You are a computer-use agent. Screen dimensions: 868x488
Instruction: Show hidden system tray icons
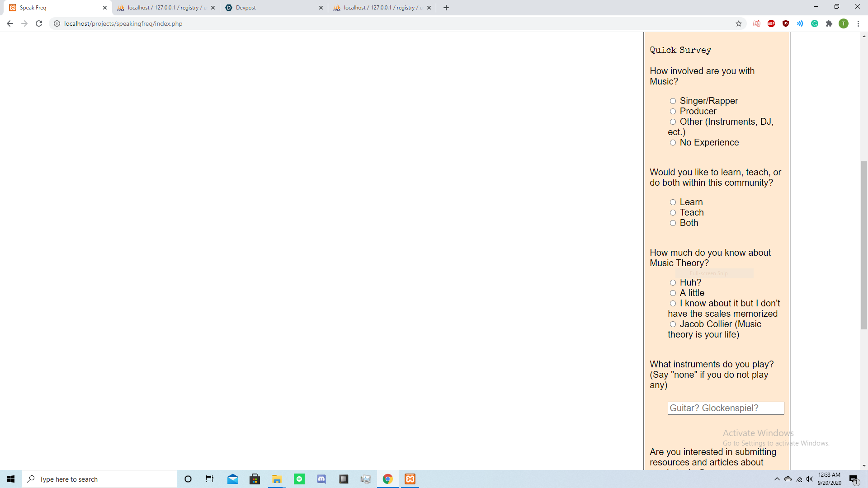point(777,479)
